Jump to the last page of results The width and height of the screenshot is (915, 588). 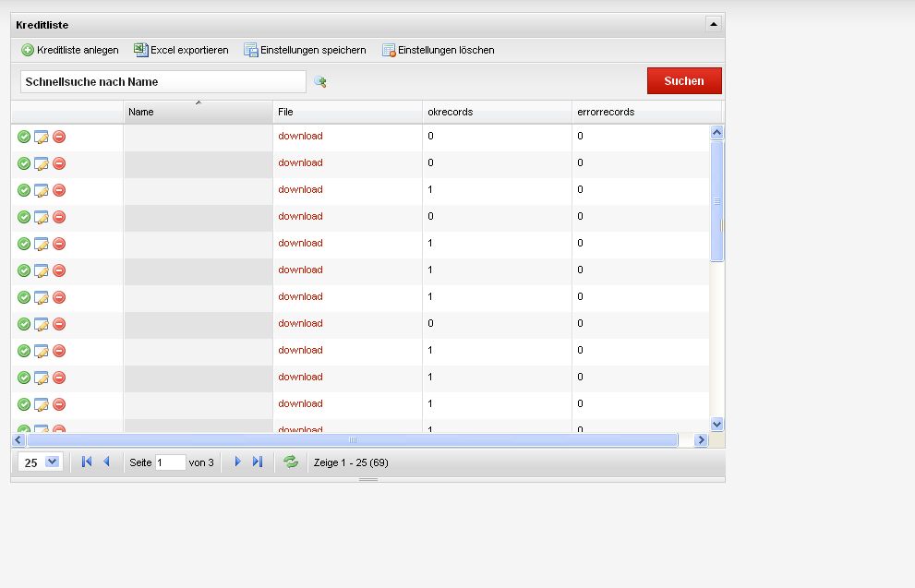pyautogui.click(x=258, y=462)
